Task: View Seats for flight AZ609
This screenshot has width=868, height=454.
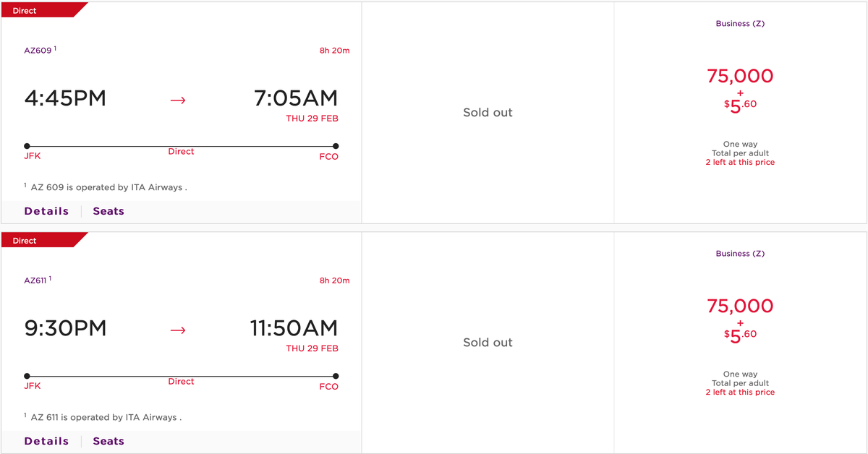Action: pyautogui.click(x=109, y=210)
